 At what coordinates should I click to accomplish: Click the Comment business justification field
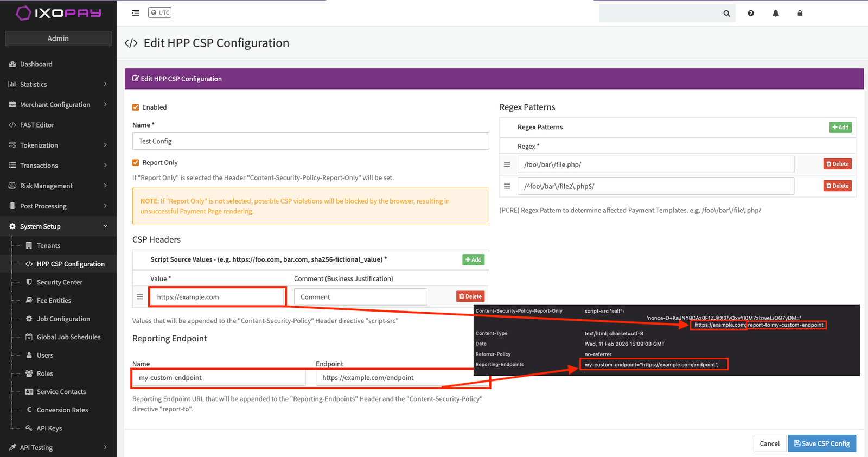point(361,297)
